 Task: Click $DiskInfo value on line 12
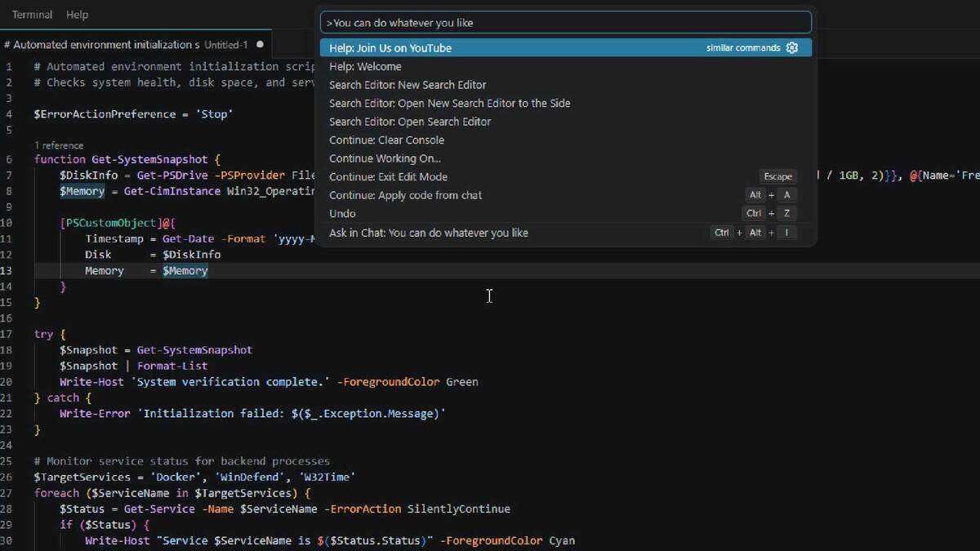pos(192,255)
